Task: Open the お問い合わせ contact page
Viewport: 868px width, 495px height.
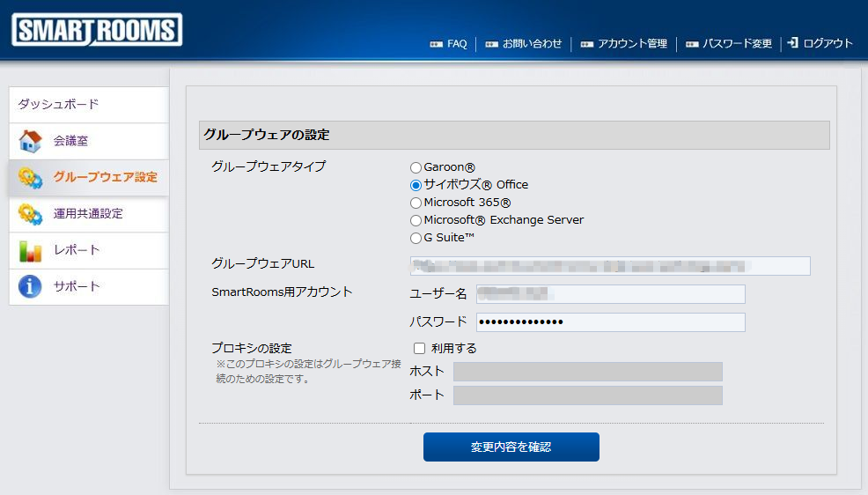Action: (532, 44)
